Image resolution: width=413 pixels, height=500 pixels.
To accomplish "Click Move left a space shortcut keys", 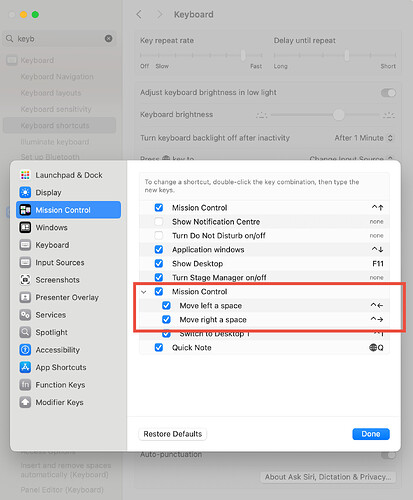I will [x=377, y=305].
